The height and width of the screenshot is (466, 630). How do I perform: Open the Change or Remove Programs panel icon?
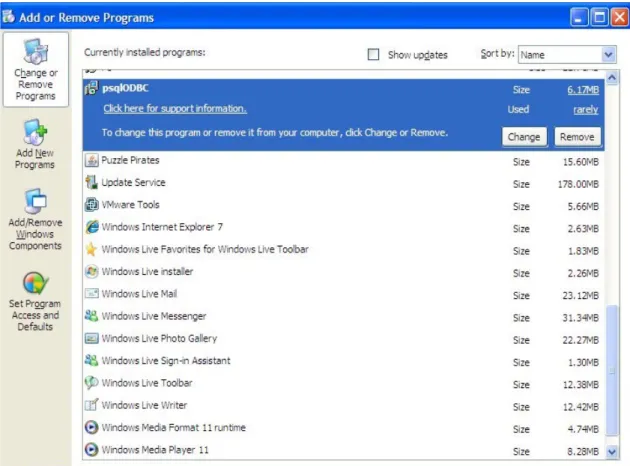(35, 51)
